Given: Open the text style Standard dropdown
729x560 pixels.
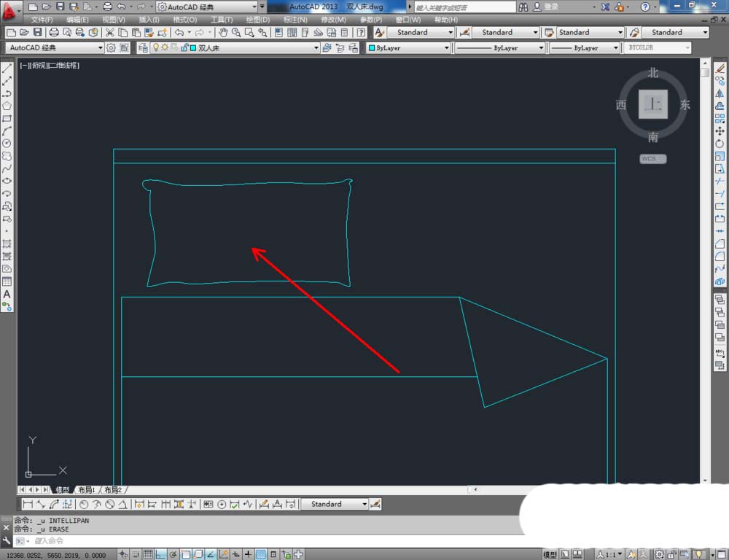Looking at the screenshot, I should tap(421, 32).
